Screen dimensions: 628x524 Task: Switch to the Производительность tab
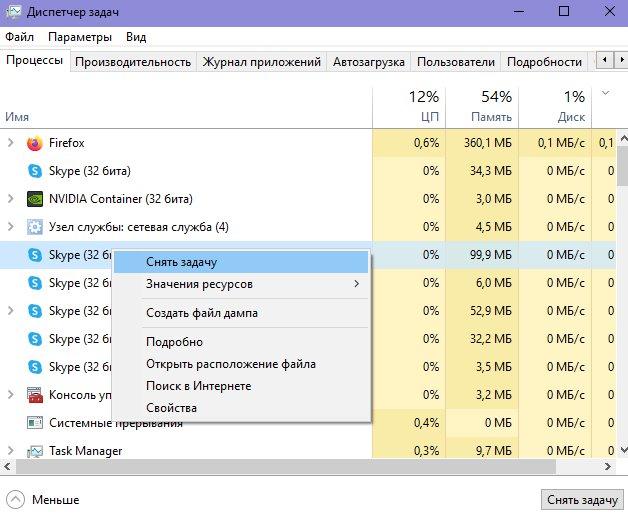(133, 62)
